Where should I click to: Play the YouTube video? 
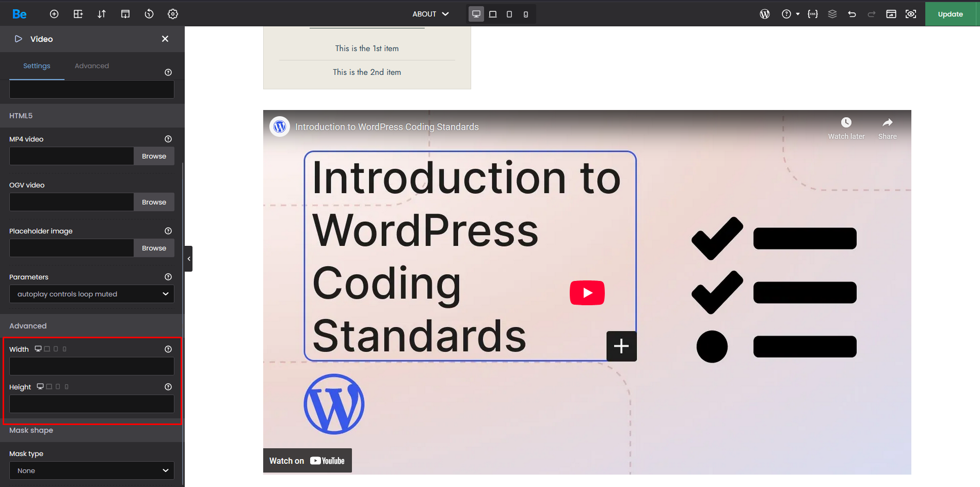click(x=587, y=293)
